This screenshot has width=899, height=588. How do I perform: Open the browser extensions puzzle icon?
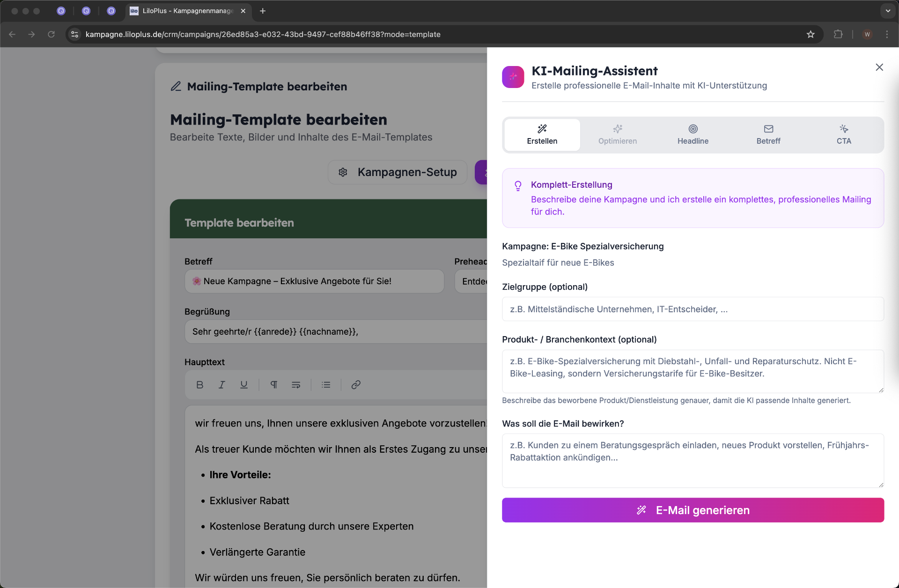(x=838, y=34)
